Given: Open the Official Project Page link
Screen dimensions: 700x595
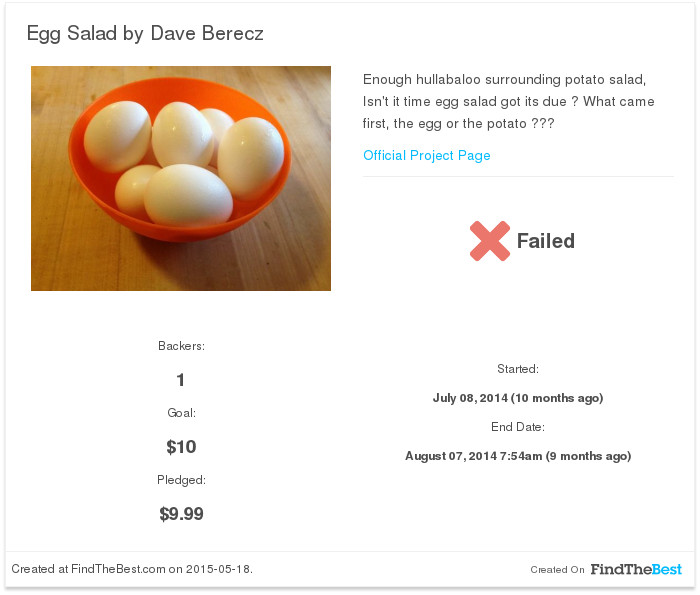Looking at the screenshot, I should 426,155.
